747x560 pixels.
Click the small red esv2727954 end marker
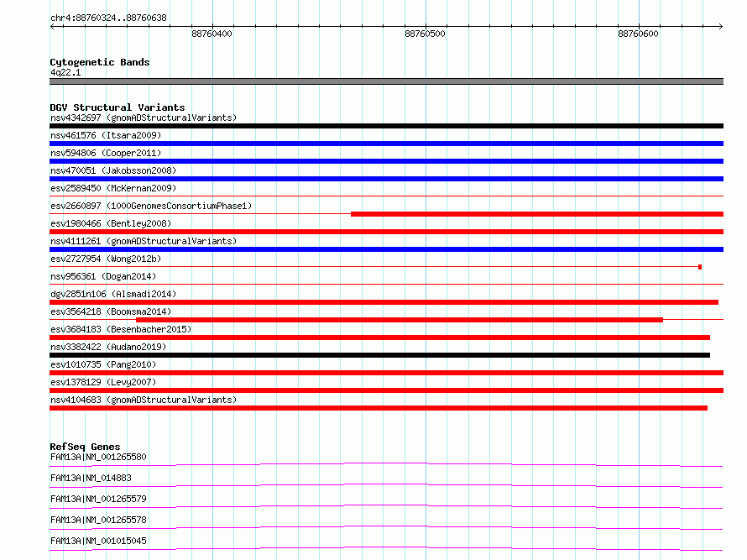[700, 267]
